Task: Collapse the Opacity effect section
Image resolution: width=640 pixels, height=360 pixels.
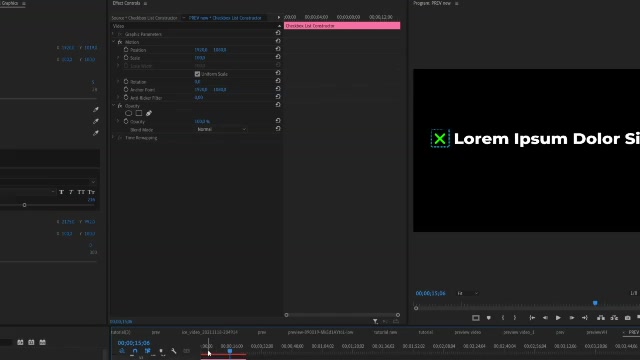Action: click(x=113, y=105)
